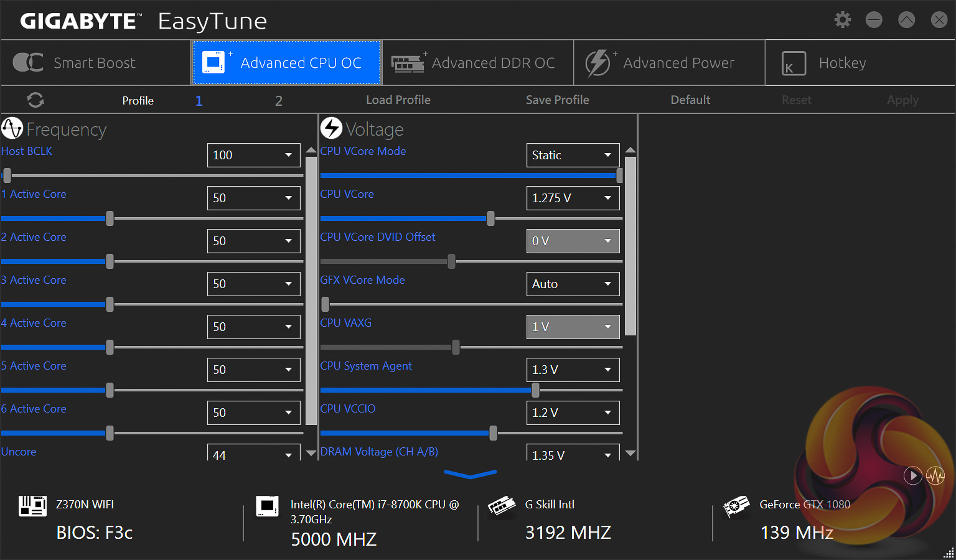
Task: Click the play icon near the bottom right
Action: click(x=912, y=476)
